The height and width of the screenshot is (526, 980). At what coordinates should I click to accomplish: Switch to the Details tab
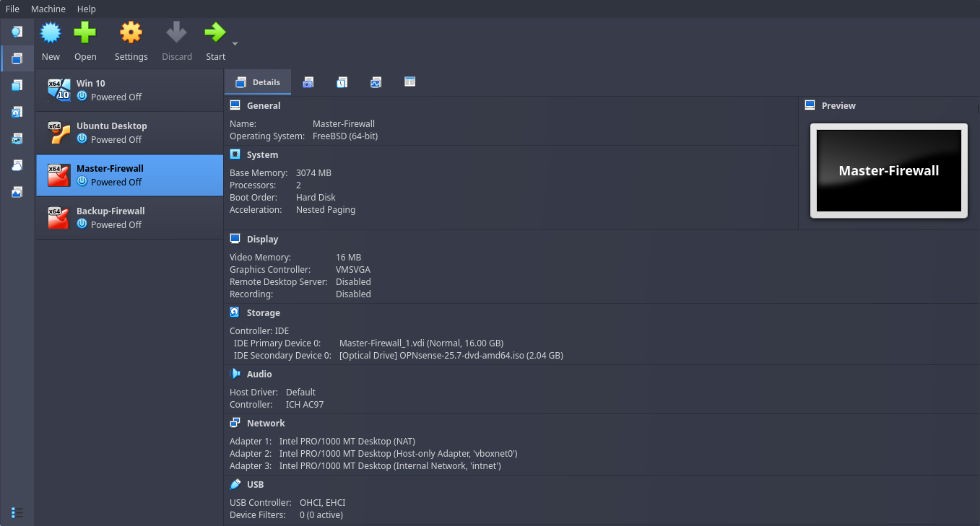pos(258,82)
